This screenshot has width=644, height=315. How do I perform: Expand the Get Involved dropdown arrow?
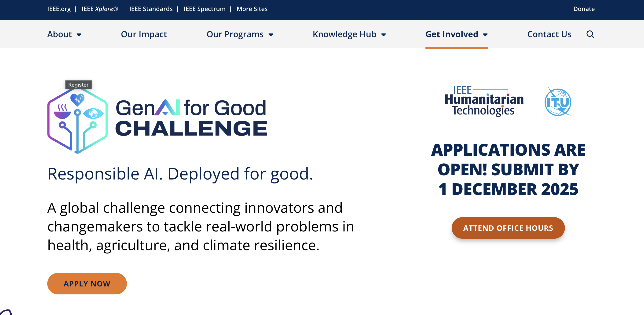click(485, 35)
